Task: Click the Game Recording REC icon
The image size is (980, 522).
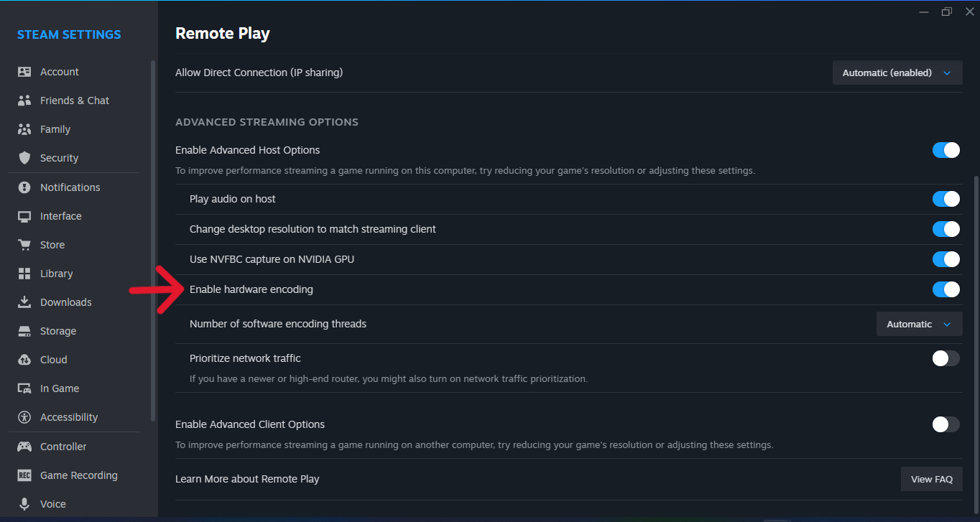Action: [25, 475]
